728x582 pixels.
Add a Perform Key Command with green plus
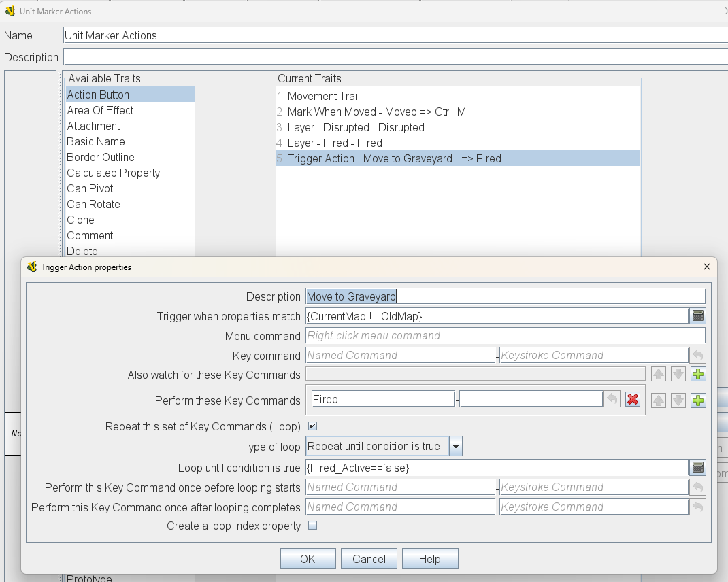click(698, 400)
